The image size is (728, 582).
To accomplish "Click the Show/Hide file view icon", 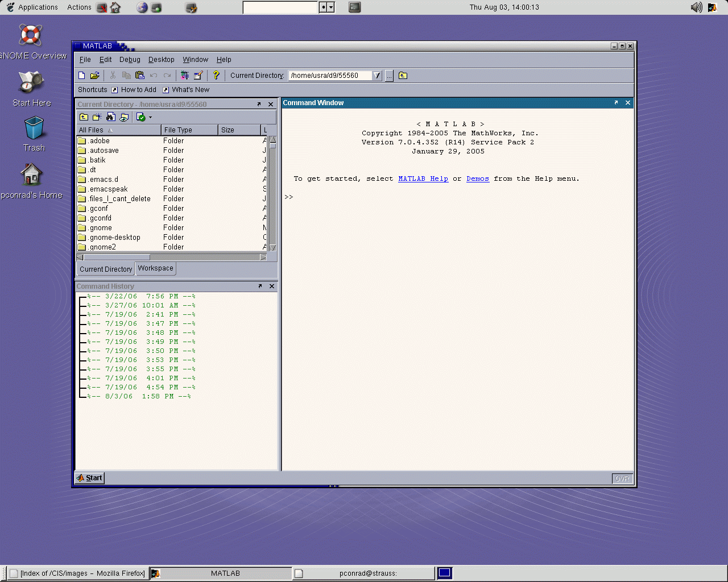I will pos(124,117).
